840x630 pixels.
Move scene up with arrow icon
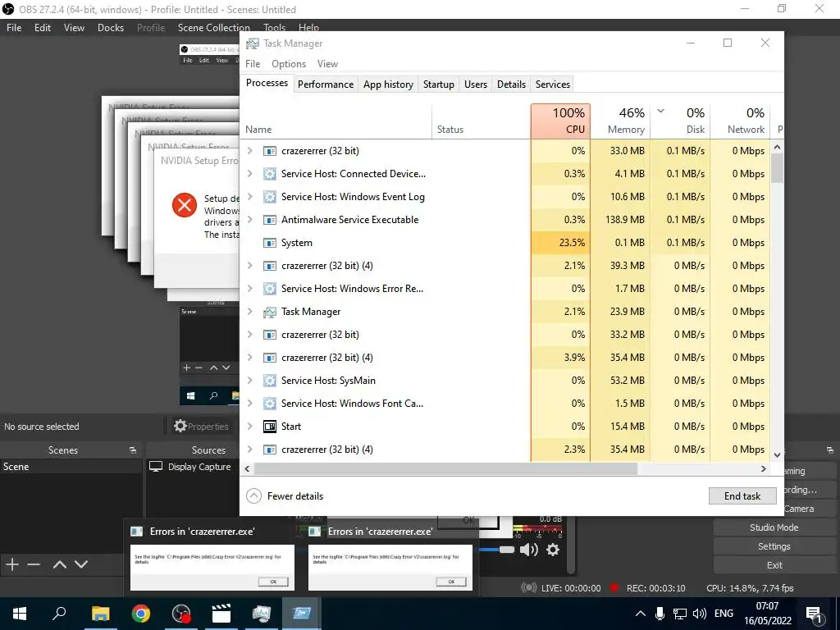point(60,564)
